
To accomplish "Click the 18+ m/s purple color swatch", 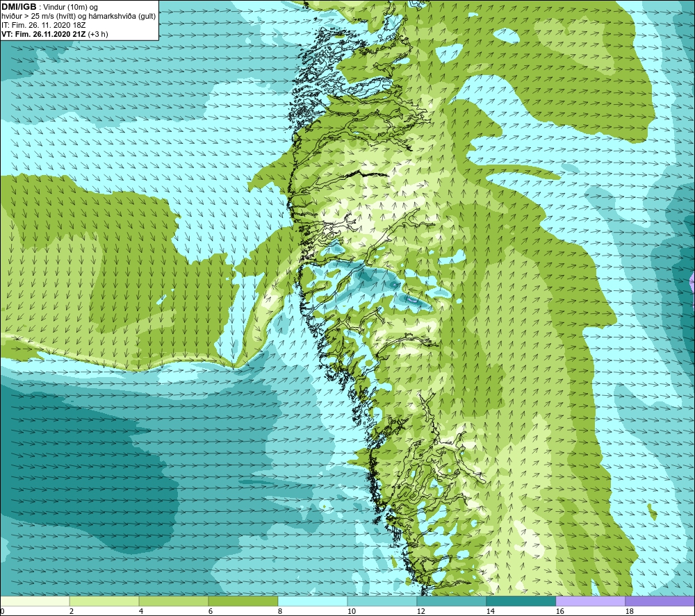I will (660, 601).
